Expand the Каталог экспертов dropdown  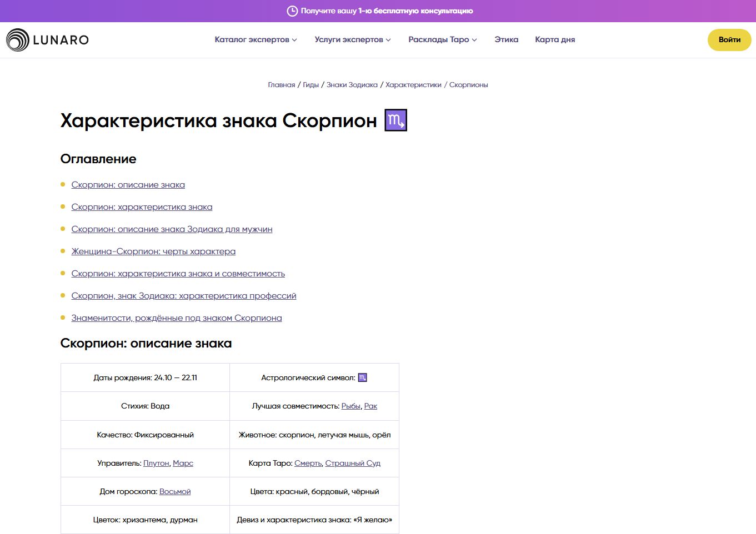click(x=256, y=40)
